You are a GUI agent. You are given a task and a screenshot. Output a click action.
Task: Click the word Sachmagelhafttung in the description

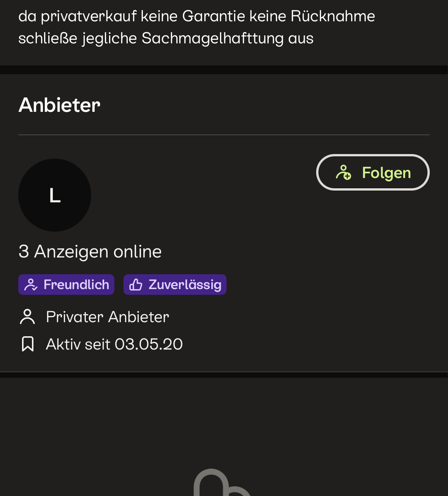[x=212, y=38]
